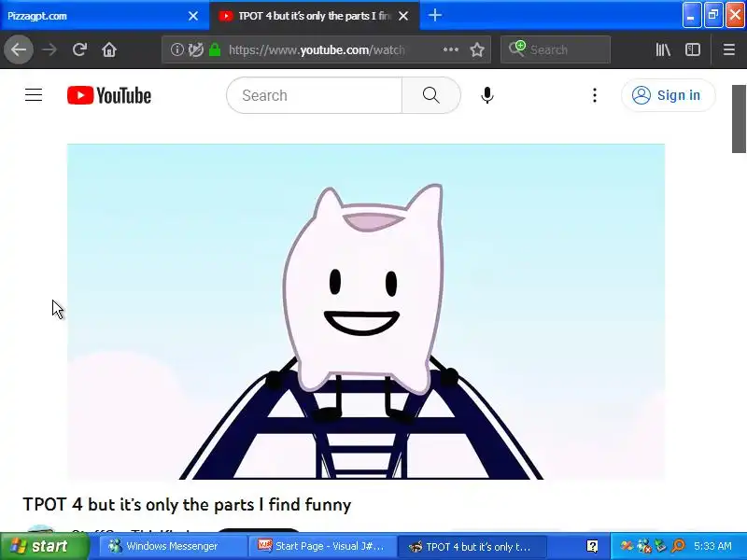Open the Messenger tray icon with red X
The width and height of the screenshot is (747, 560).
click(644, 546)
